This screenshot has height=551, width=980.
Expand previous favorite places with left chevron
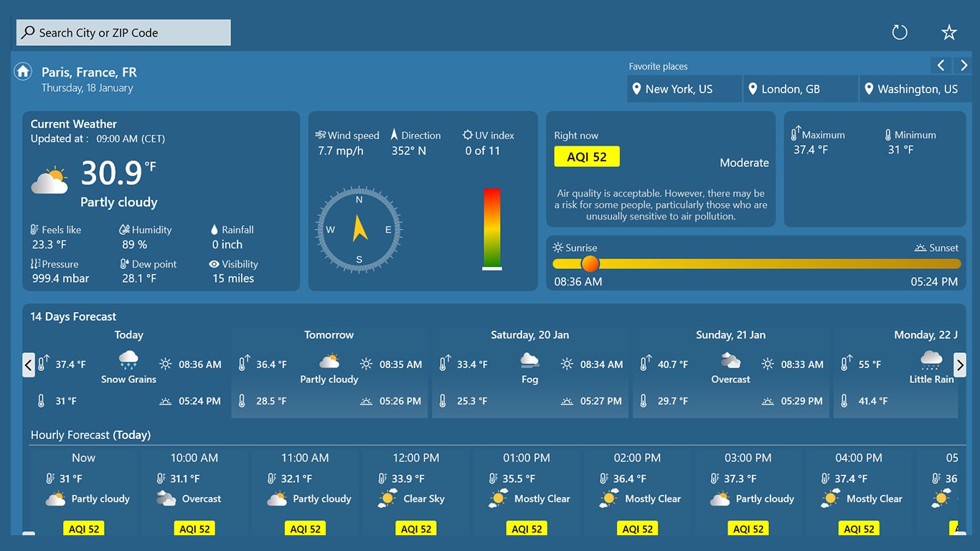pos(941,65)
